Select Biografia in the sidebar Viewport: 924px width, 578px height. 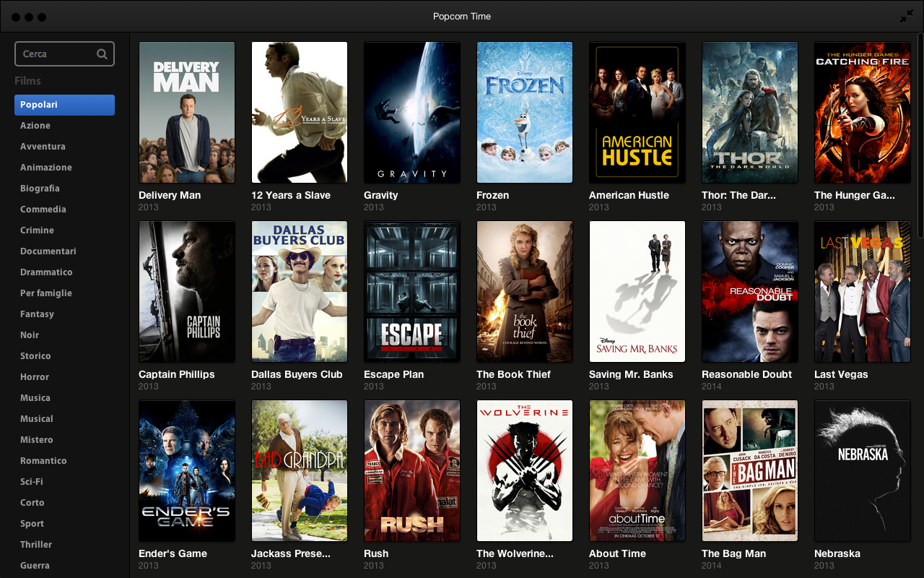point(40,189)
